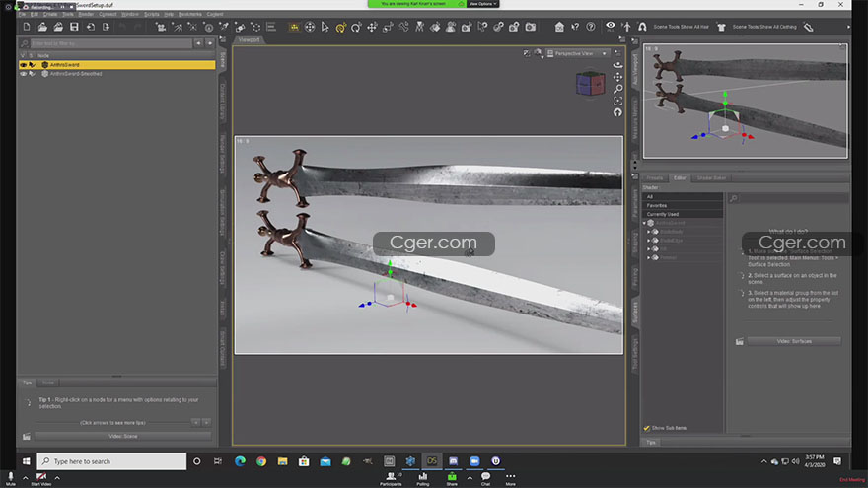868x488 pixels.
Task: Toggle selectable arrow of AnthrisSword node
Action: pyautogui.click(x=33, y=65)
